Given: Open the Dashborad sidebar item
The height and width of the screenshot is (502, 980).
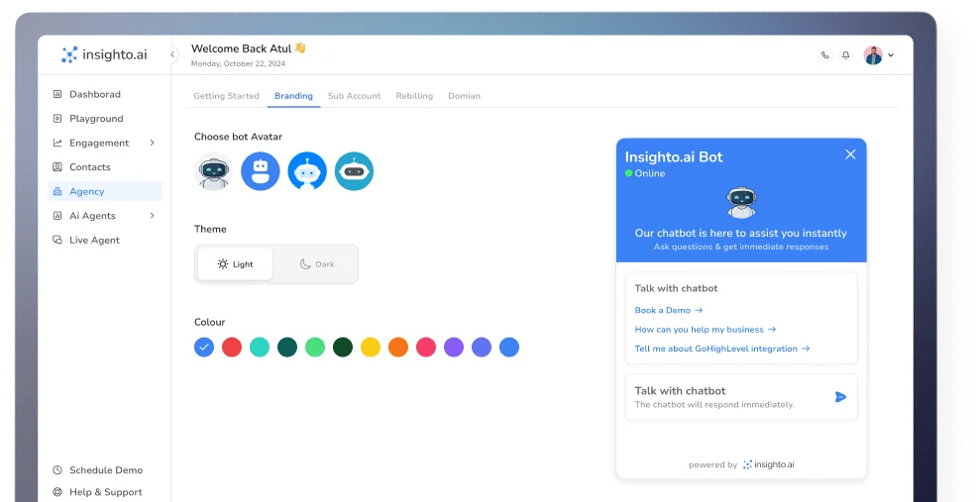Looking at the screenshot, I should click(95, 94).
